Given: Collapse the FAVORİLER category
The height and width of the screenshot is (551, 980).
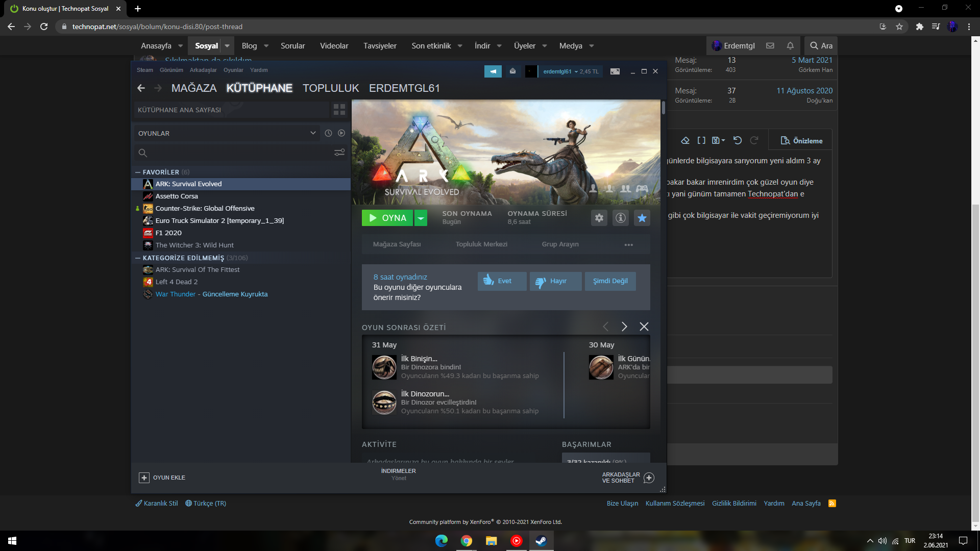Looking at the screenshot, I should (x=138, y=172).
